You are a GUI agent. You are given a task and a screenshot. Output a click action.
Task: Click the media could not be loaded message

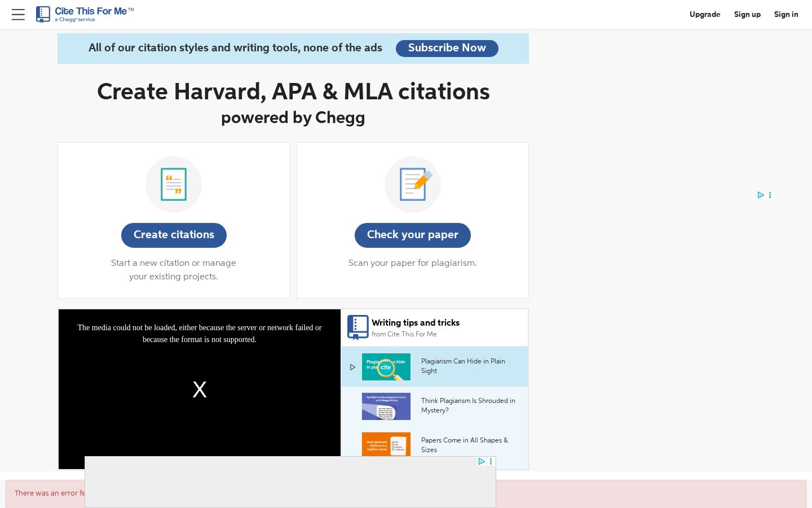point(200,334)
